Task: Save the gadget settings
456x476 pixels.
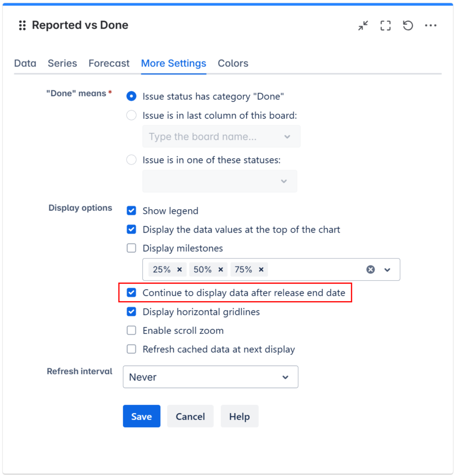Action: [x=141, y=416]
